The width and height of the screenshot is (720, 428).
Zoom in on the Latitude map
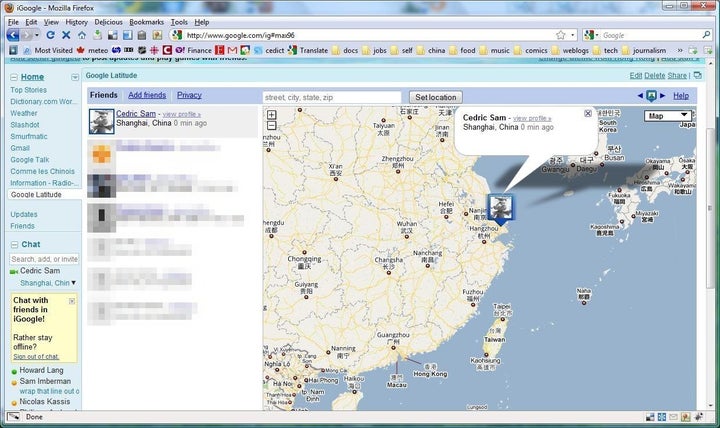coord(271,114)
